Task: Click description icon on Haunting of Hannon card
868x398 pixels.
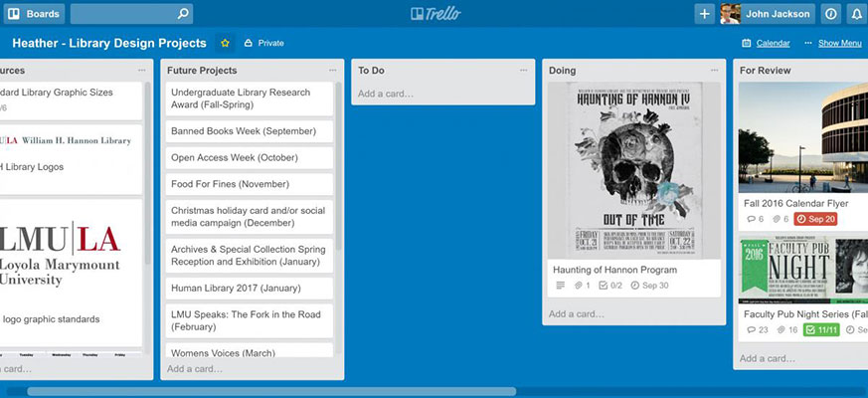Action: (560, 286)
